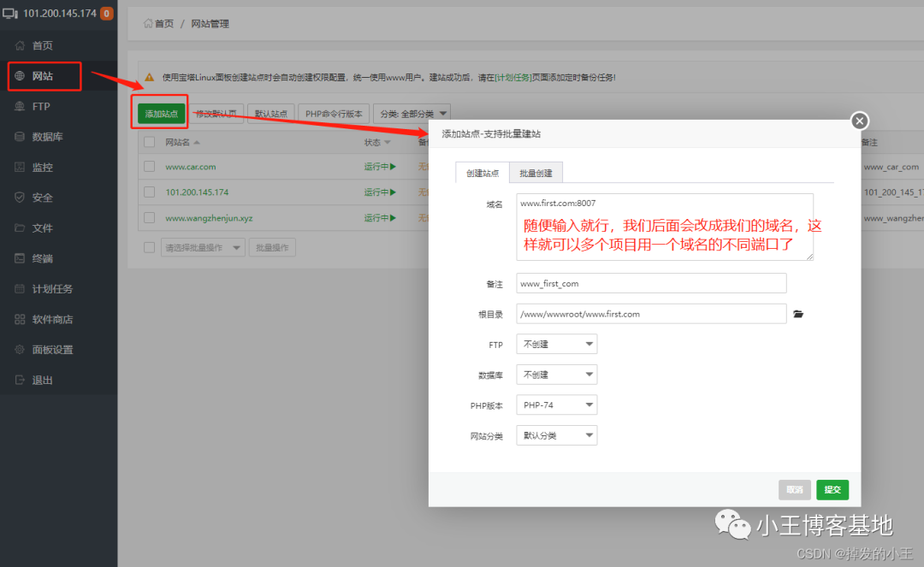Switch to the 创建站点 tab
This screenshot has width=924, height=567.
pos(483,173)
